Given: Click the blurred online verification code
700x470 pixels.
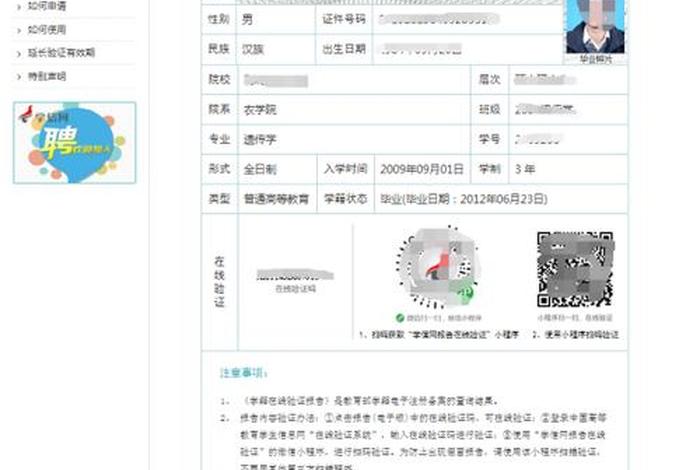Looking at the screenshot, I should coord(294,274).
